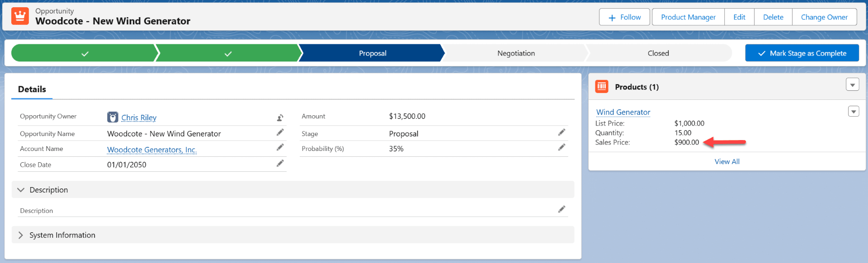Open the Woodcote Generators, Inc. account link
Viewport: 868px width, 263px height.
tap(152, 150)
